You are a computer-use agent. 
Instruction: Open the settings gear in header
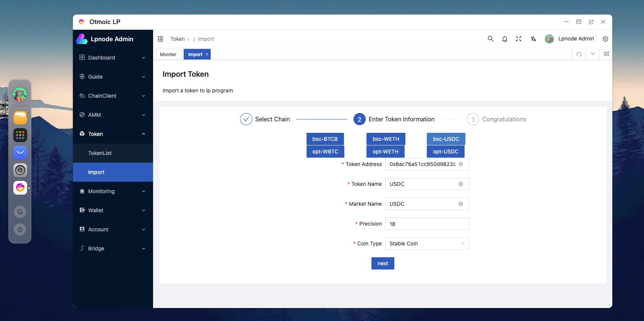pyautogui.click(x=605, y=39)
